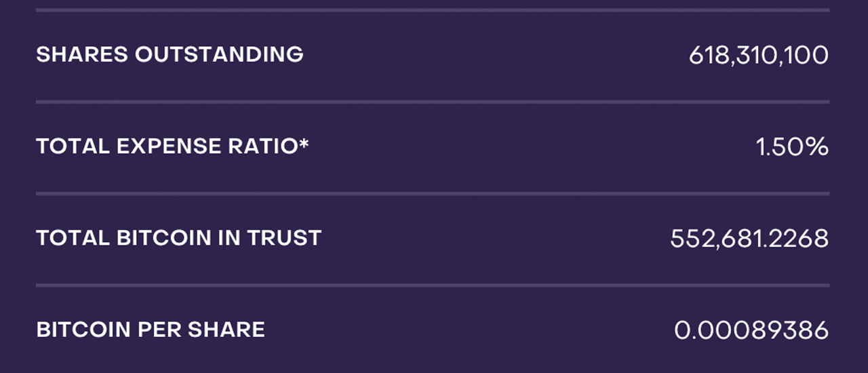Click the asterisk after EXPENSE RATIO
The height and width of the screenshot is (373, 868).
coord(304,144)
